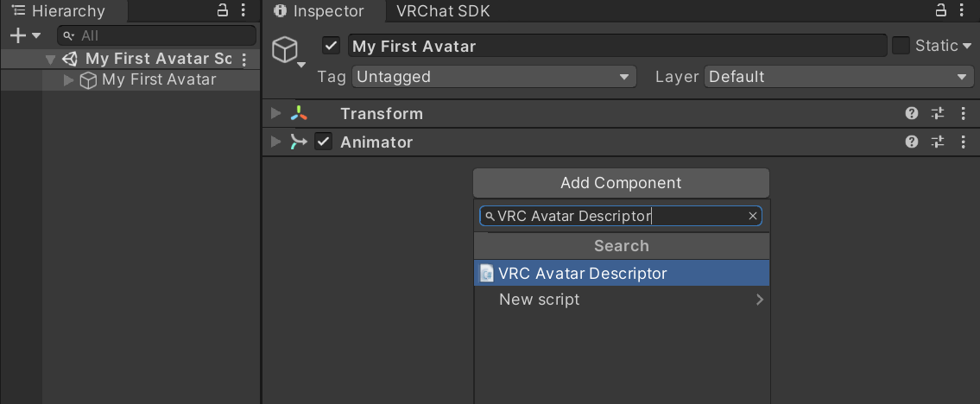
Task: Click the Hierarchy plus create button
Action: coord(17,35)
